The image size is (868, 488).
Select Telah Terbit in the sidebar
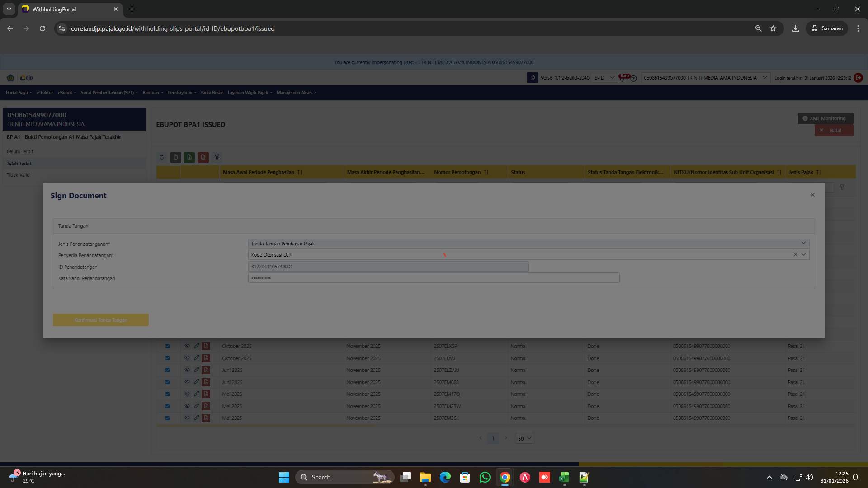[x=19, y=163]
